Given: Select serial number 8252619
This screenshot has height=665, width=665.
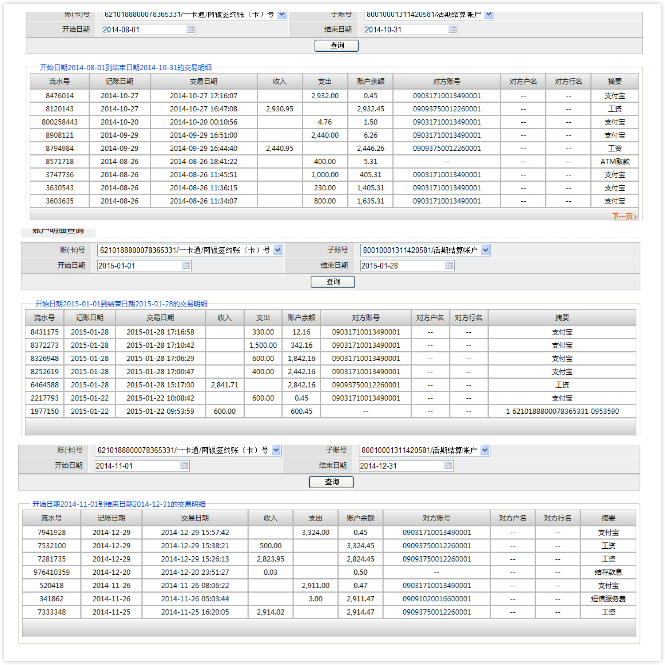Looking at the screenshot, I should 45,371.
